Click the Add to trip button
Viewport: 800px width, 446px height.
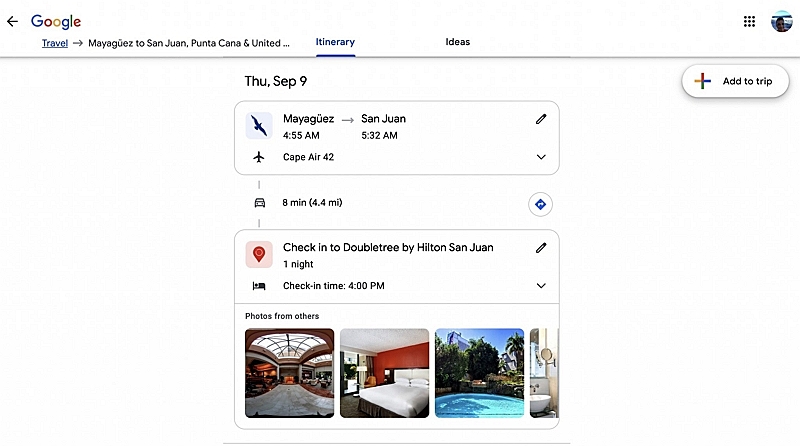coord(735,81)
